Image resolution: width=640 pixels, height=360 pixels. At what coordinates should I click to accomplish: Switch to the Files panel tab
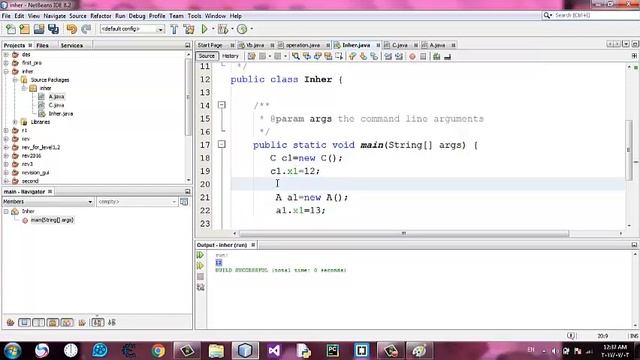[42, 45]
